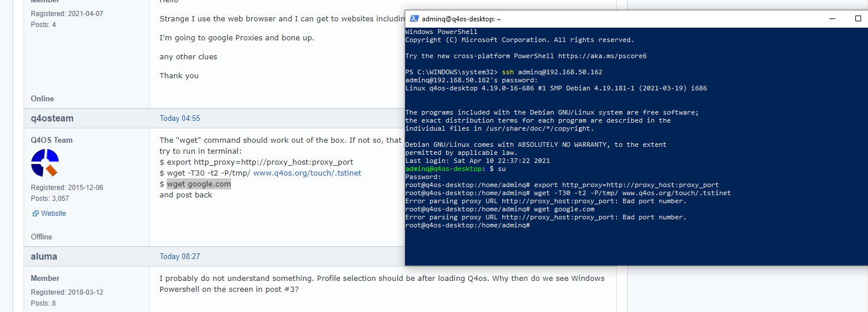Click 'I'm going to google Proxies' line
Screen dimensions: 868x312
pos(237,37)
